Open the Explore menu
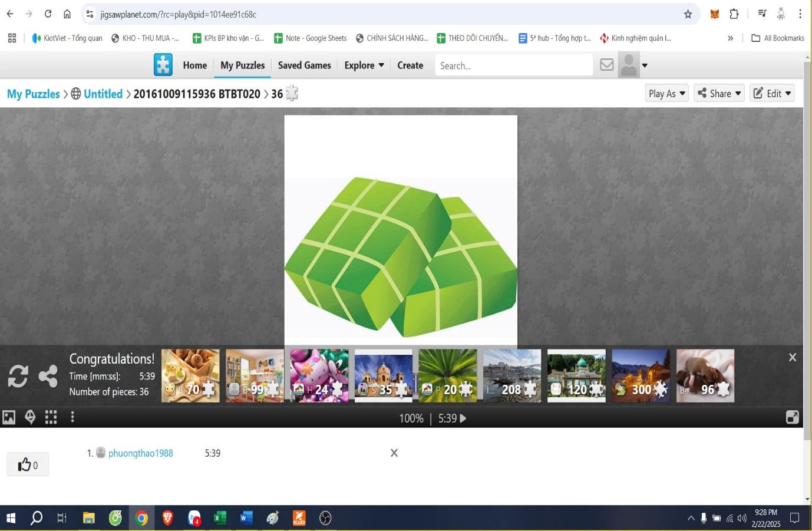Screen dimensions: 812x531 pos(364,65)
